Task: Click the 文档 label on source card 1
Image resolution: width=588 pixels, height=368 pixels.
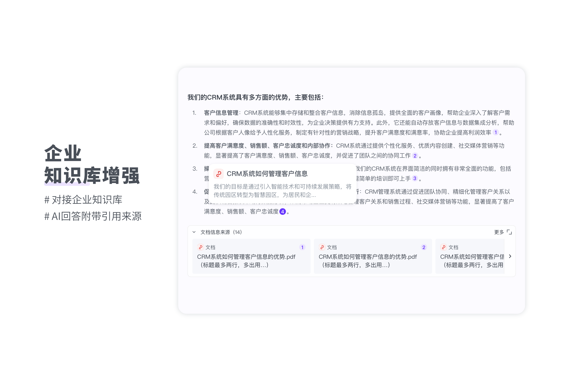Action: [x=210, y=247]
